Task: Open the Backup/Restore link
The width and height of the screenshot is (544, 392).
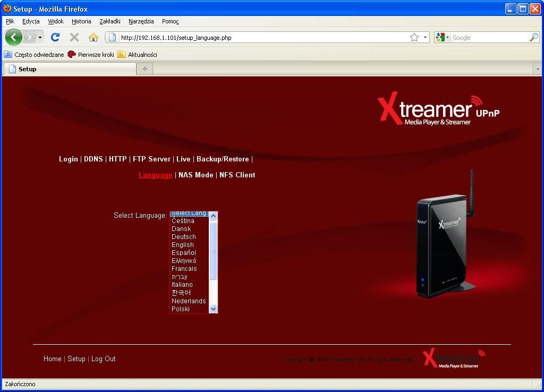Action: point(223,159)
